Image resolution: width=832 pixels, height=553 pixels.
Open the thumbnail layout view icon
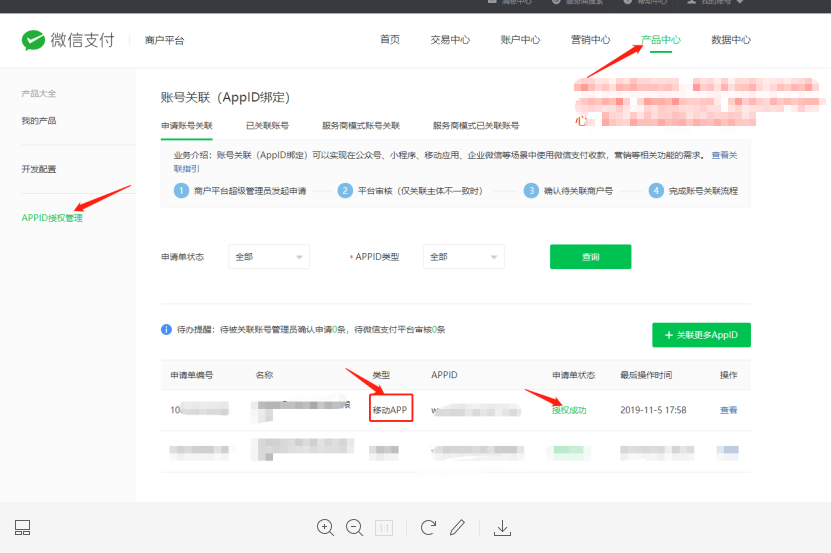click(x=22, y=528)
